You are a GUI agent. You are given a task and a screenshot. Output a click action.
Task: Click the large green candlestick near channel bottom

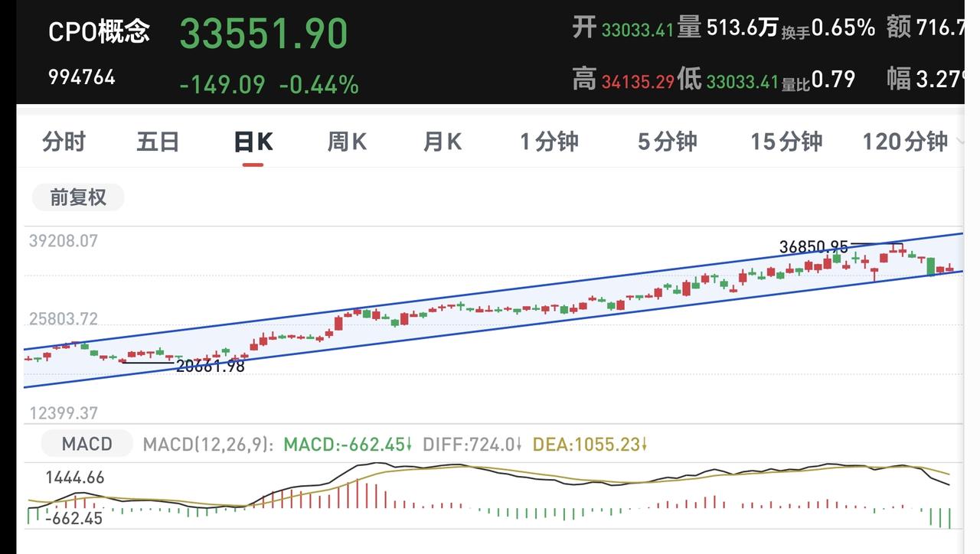coord(930,266)
